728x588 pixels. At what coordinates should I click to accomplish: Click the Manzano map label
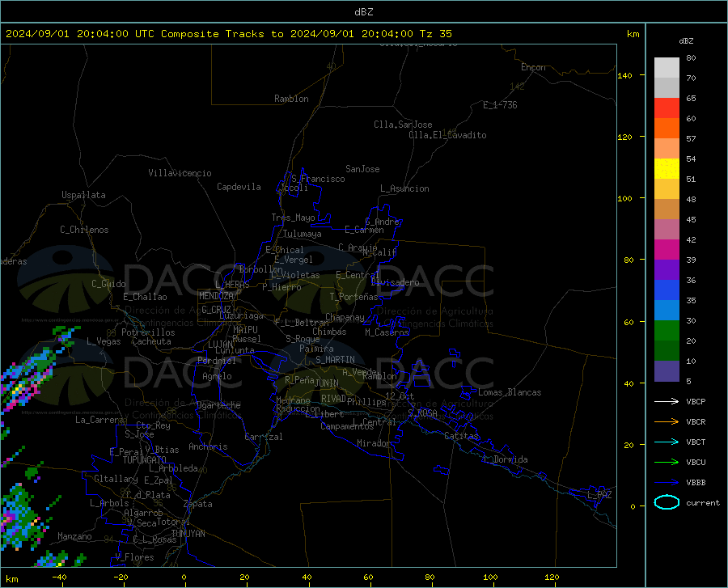point(74,536)
